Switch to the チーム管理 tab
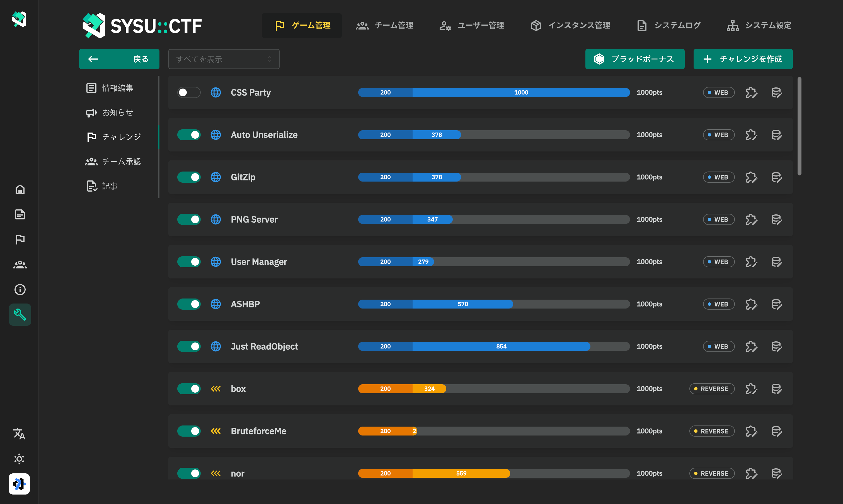This screenshot has width=843, height=504. pos(384,25)
